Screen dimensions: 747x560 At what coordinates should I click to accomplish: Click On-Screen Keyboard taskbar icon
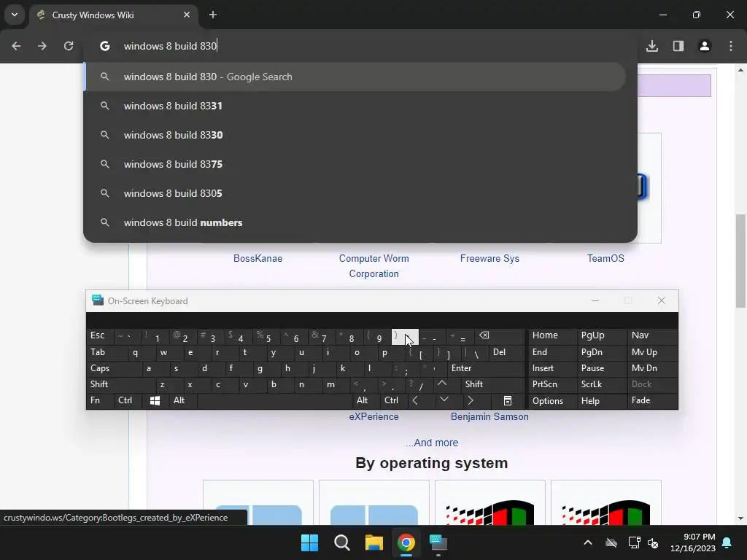pos(438,542)
